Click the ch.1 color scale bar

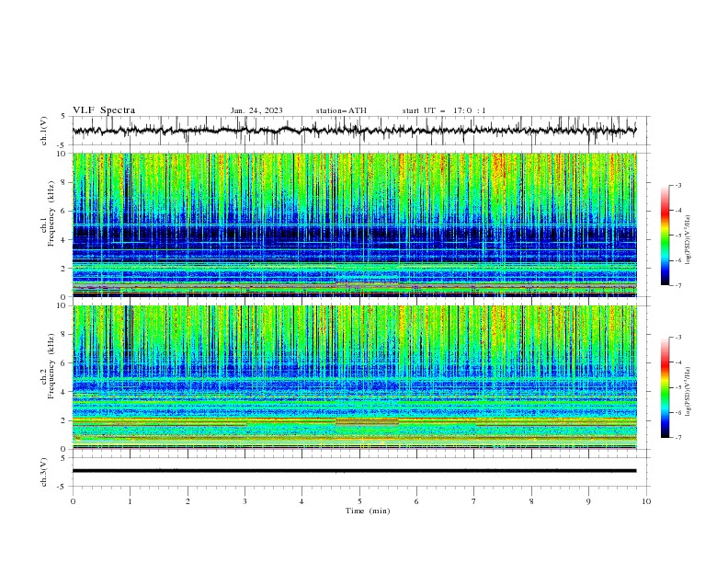click(665, 235)
